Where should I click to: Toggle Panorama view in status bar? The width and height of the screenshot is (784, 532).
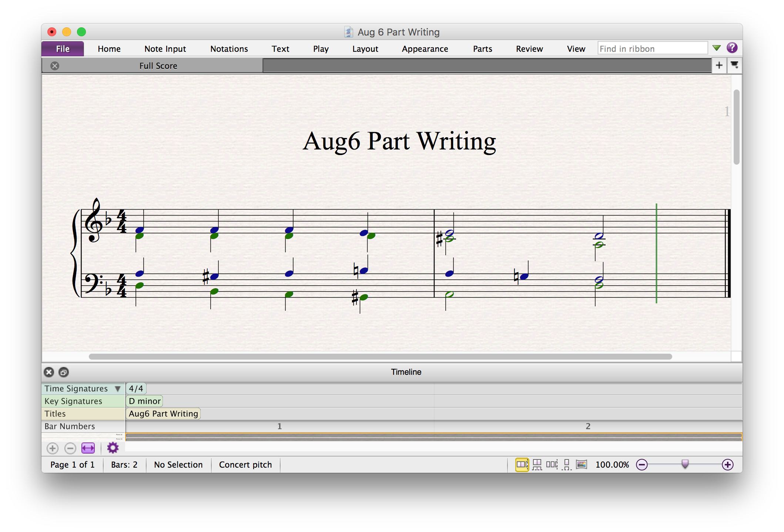coord(582,465)
